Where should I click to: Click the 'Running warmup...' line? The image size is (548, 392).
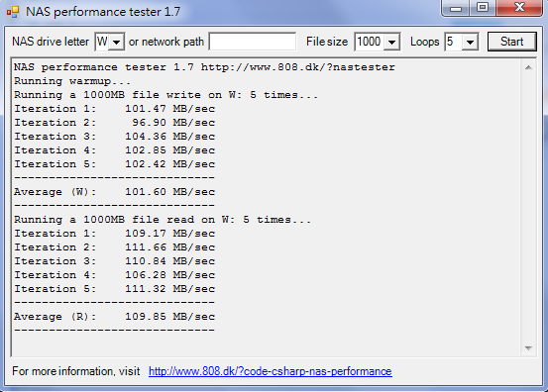(x=72, y=81)
